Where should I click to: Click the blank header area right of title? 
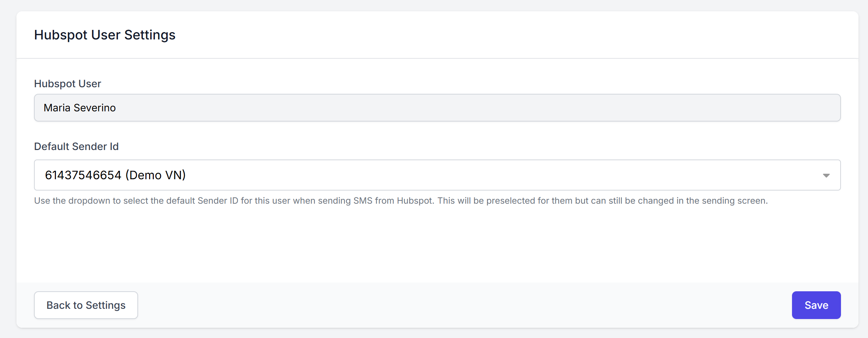pos(511,35)
